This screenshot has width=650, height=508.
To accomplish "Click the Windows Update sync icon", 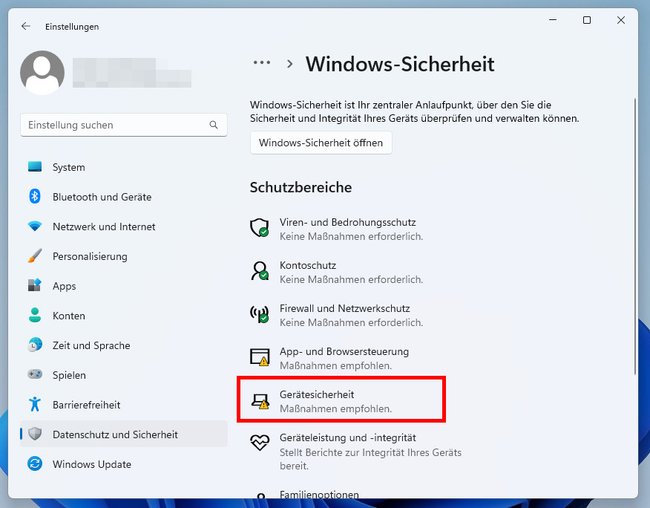I will [x=35, y=464].
